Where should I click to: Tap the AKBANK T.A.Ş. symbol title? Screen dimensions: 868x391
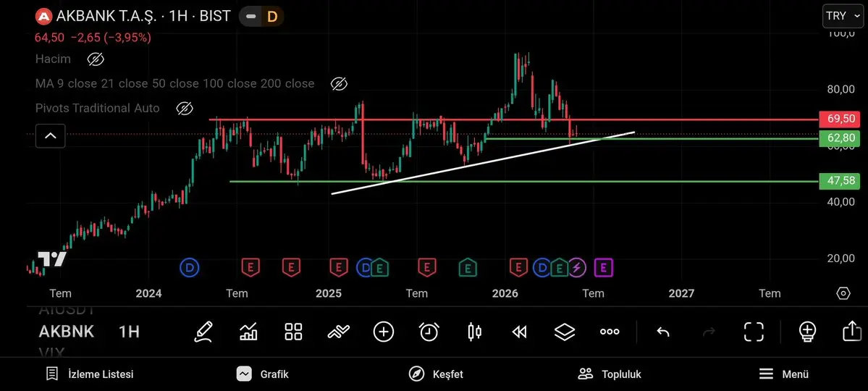[109, 16]
